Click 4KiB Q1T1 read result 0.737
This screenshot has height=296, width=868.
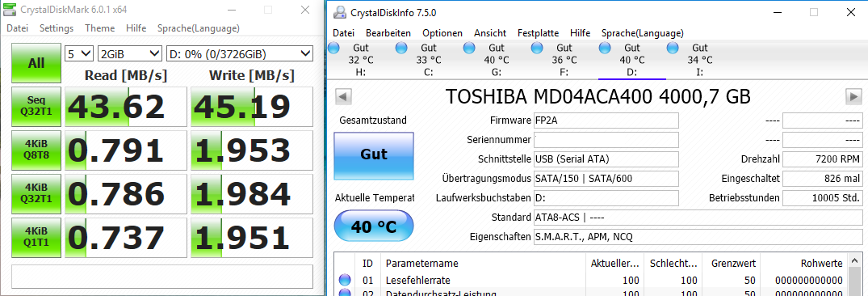click(126, 237)
